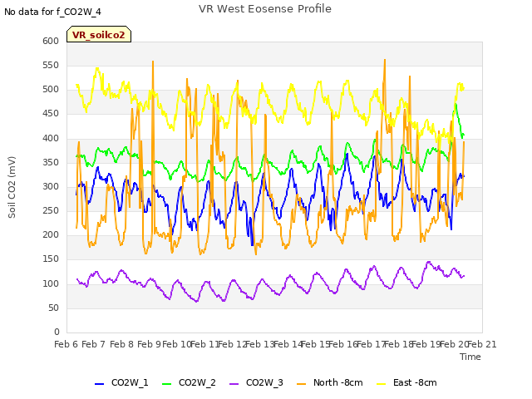This screenshot has height=399, width=532.
Task: Click the 250 y-axis tick label
Action: (x=51, y=210)
